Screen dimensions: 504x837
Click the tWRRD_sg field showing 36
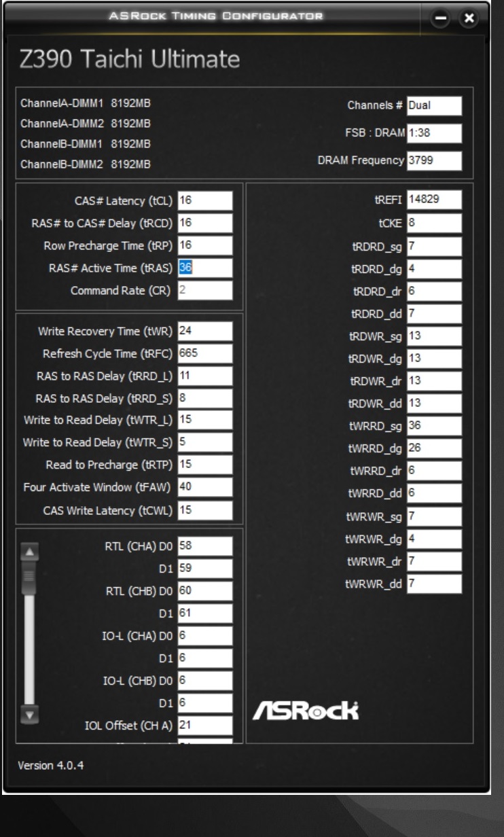click(435, 426)
